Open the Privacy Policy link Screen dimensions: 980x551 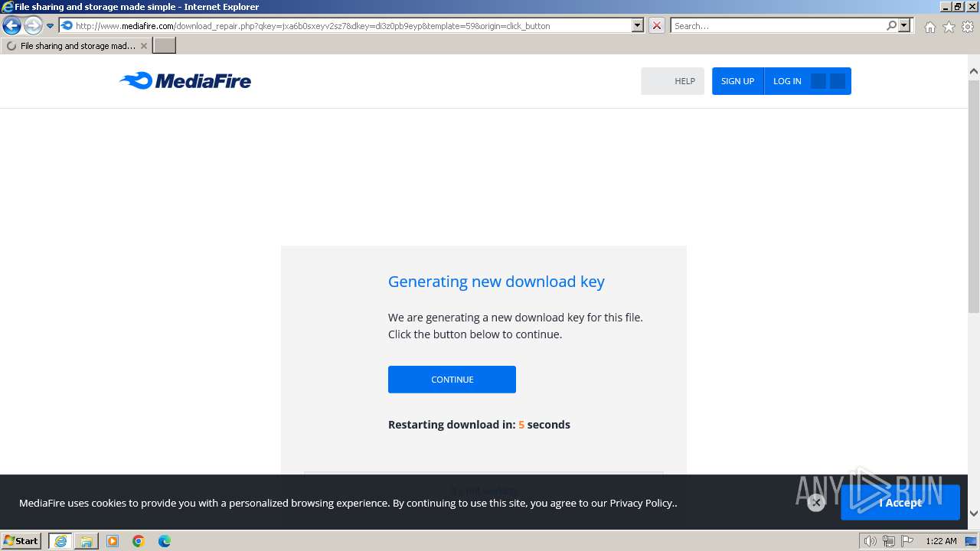[642, 503]
